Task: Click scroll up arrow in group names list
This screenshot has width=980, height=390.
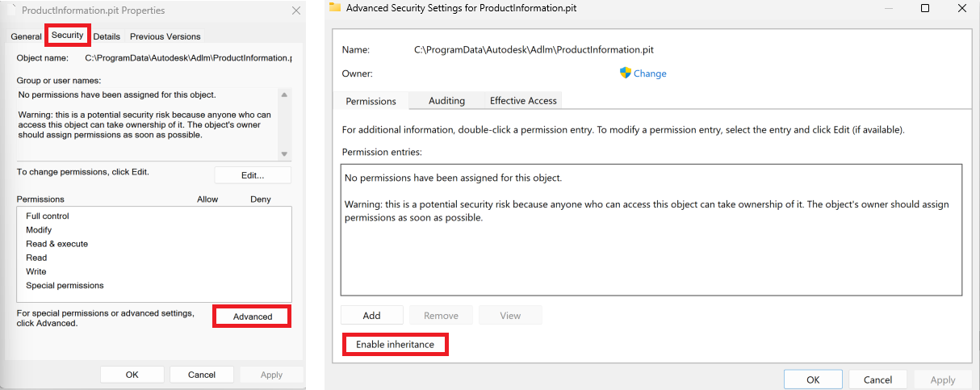Action: pos(284,95)
